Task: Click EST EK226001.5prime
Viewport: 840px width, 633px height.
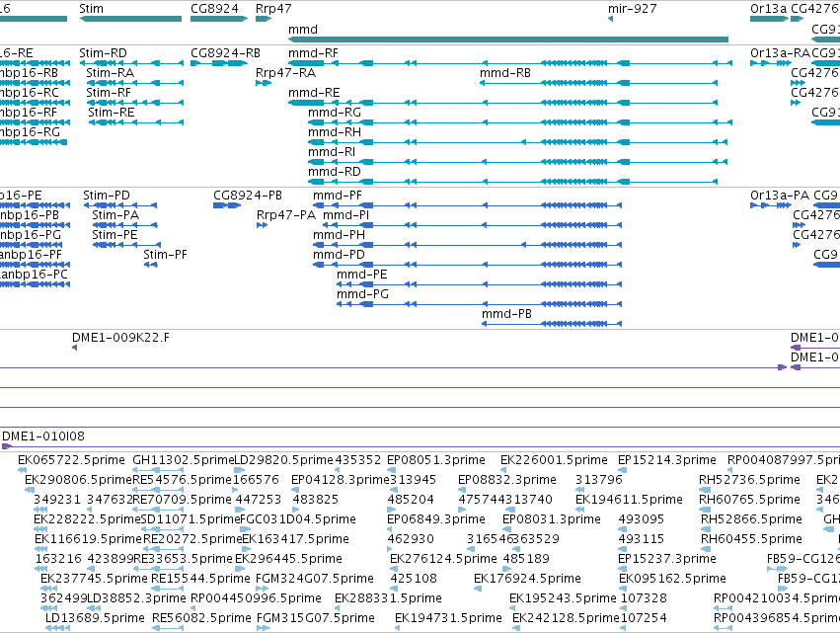Action: click(554, 460)
